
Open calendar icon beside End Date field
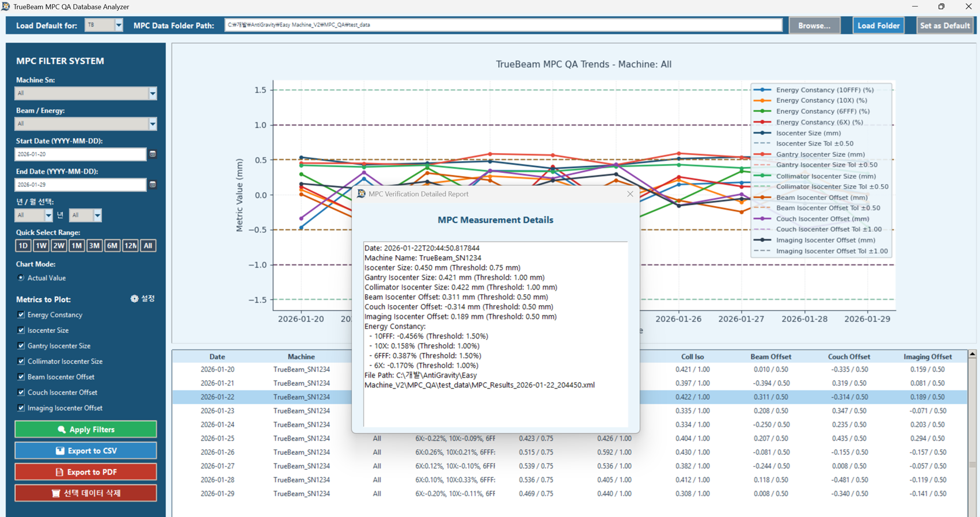click(x=153, y=185)
